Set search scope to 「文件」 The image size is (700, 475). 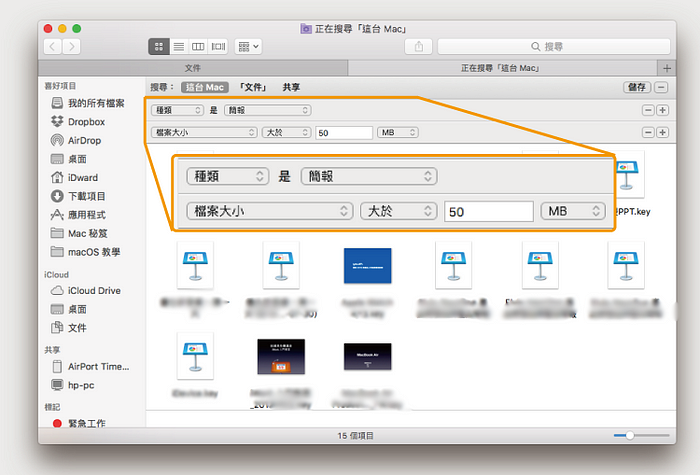pyautogui.click(x=254, y=87)
